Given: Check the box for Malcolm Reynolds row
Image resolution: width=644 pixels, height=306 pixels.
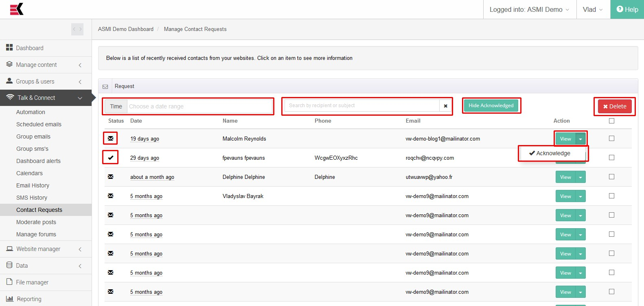Looking at the screenshot, I should click(x=611, y=139).
